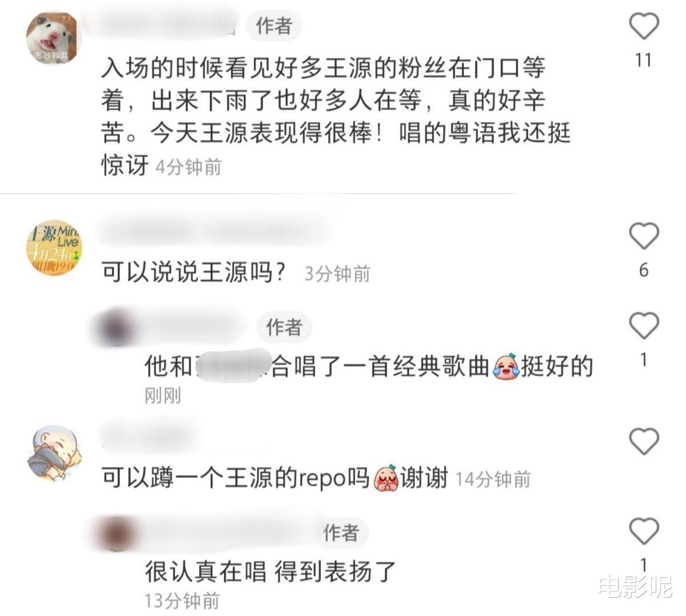Like the comment "可以说说王源吗?"

coord(644,236)
